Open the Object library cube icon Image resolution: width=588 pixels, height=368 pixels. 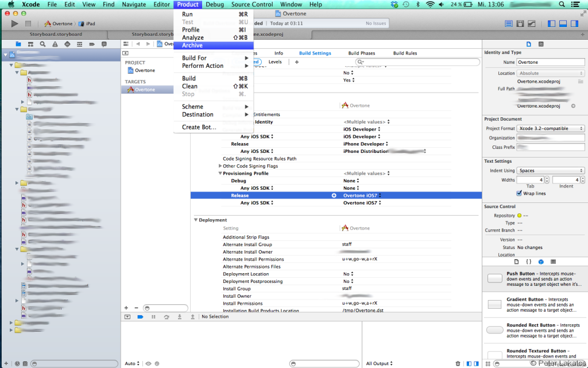(x=541, y=262)
